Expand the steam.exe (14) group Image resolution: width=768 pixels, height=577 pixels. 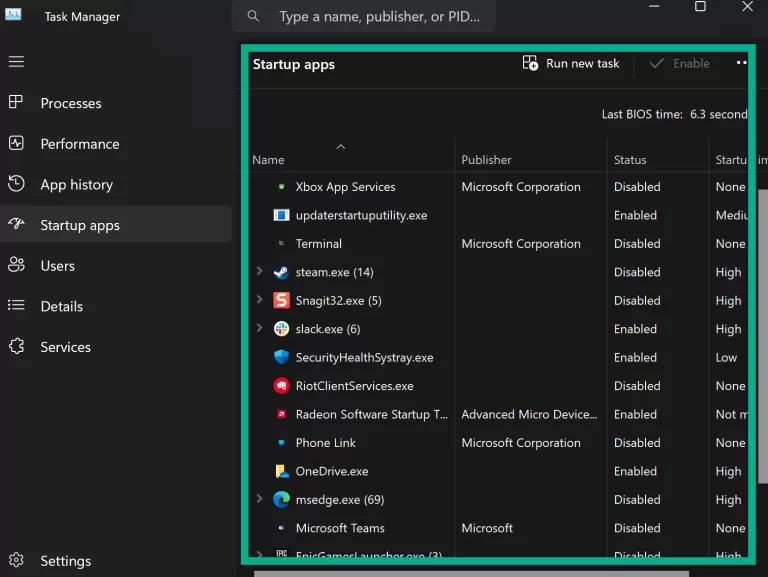[x=260, y=271]
